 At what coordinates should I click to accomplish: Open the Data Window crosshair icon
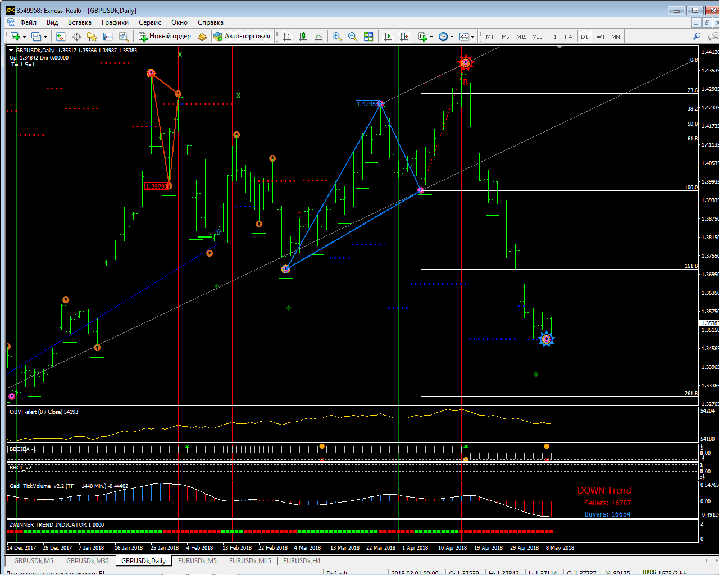click(76, 36)
